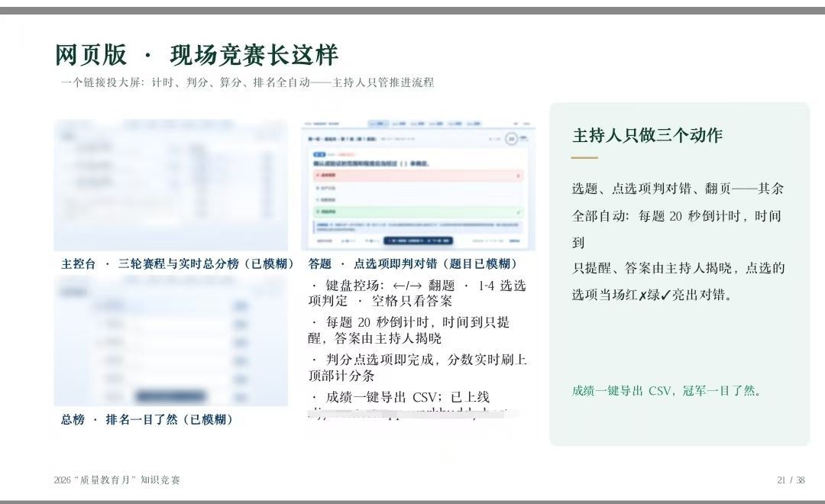Select the bullet starting "判分点选项即完成"
Image resolution: width=825 pixels, height=504 pixels.
(417, 367)
